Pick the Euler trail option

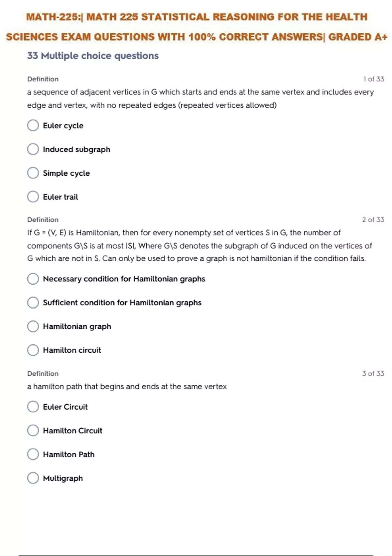pos(33,197)
